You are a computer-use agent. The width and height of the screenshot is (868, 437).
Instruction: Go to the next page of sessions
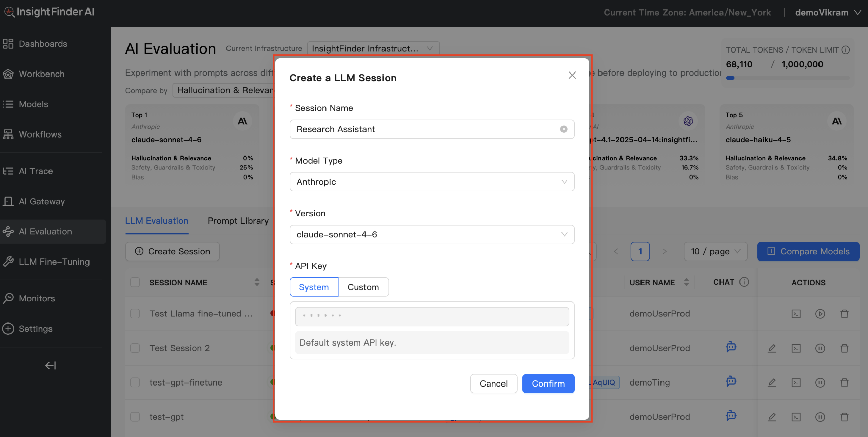(x=665, y=251)
